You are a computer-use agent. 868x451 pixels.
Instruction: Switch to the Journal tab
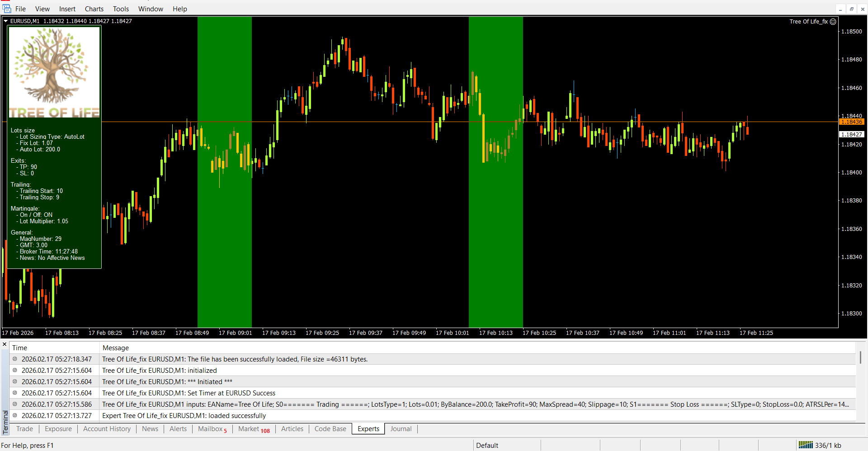click(401, 429)
